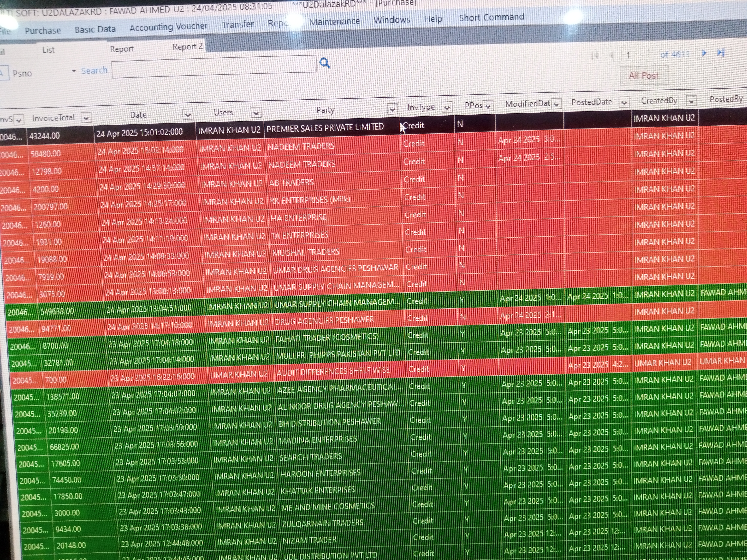
Task: Expand InvType column filter arrow
Action: (447, 108)
